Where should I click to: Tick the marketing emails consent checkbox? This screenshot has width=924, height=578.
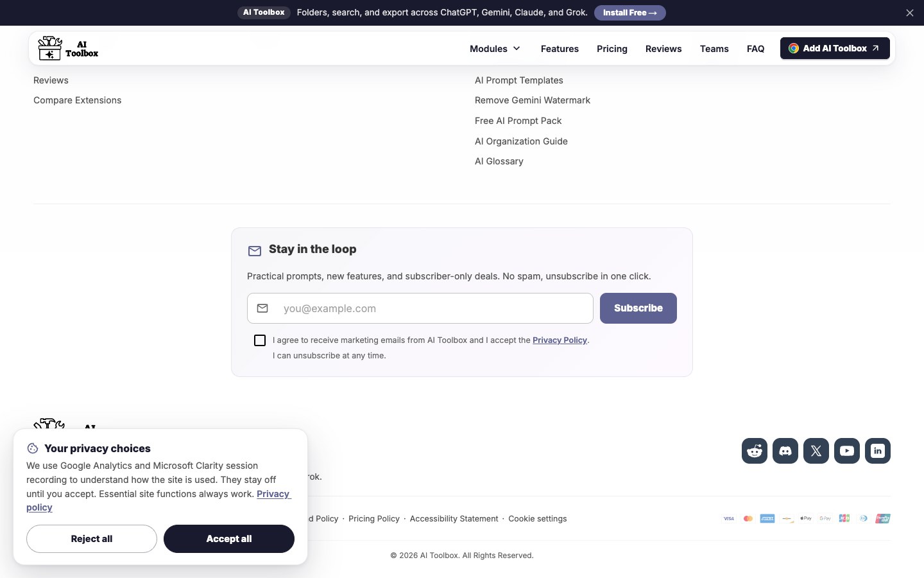point(260,340)
